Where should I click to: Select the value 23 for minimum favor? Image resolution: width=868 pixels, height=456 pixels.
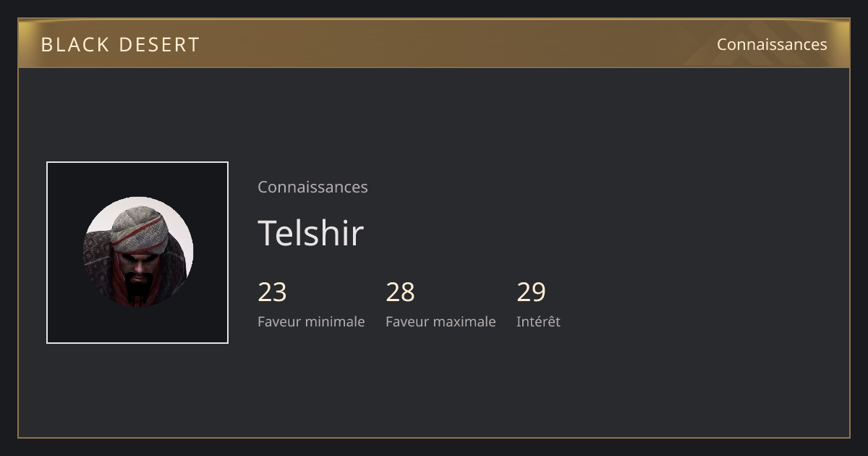click(x=272, y=292)
